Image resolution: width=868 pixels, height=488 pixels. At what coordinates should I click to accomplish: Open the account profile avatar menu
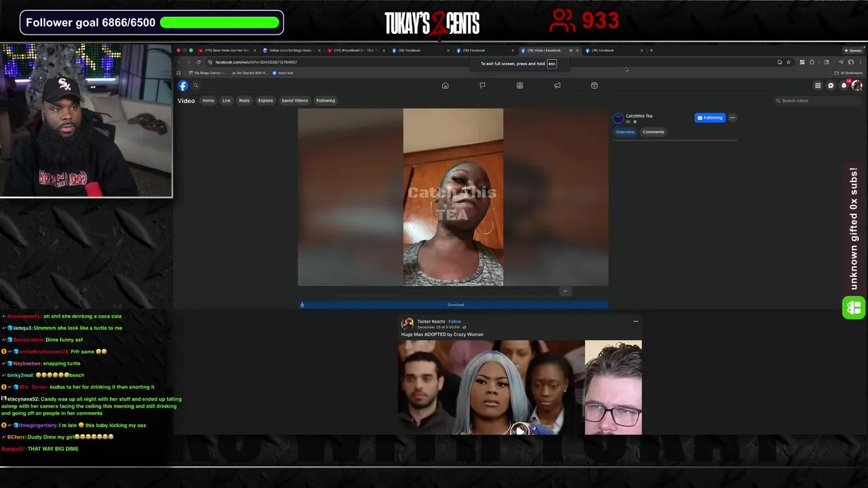click(856, 85)
